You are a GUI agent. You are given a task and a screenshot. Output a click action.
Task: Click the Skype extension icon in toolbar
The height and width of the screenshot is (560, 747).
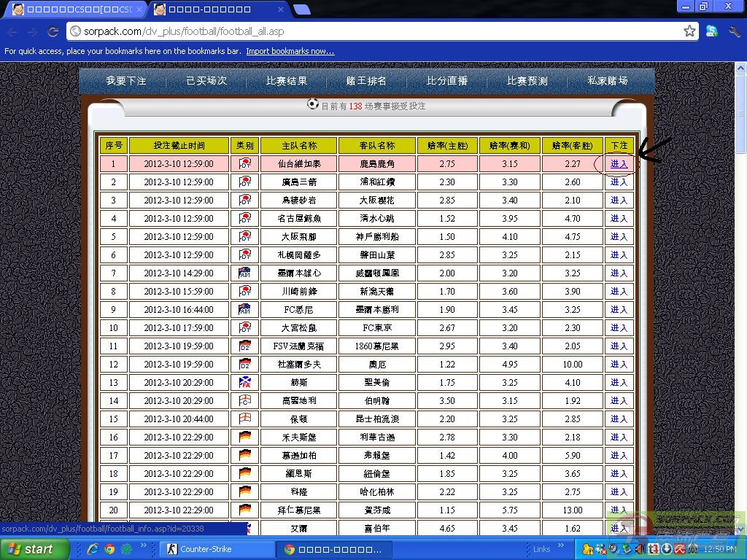tap(712, 31)
